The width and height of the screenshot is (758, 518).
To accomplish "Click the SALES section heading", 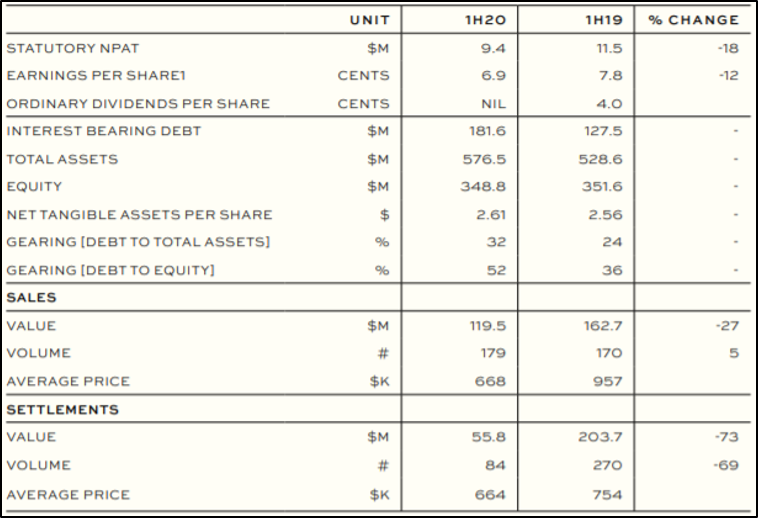I will (x=31, y=298).
